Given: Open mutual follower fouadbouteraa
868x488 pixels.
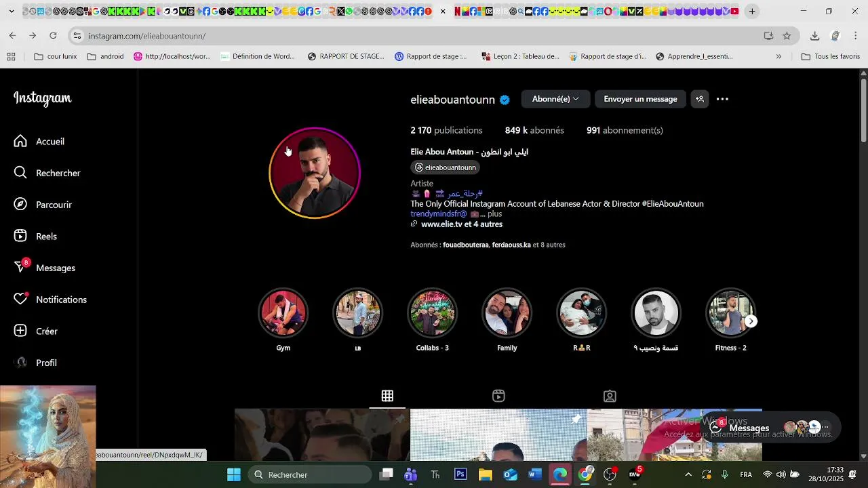Looking at the screenshot, I should click(x=466, y=245).
